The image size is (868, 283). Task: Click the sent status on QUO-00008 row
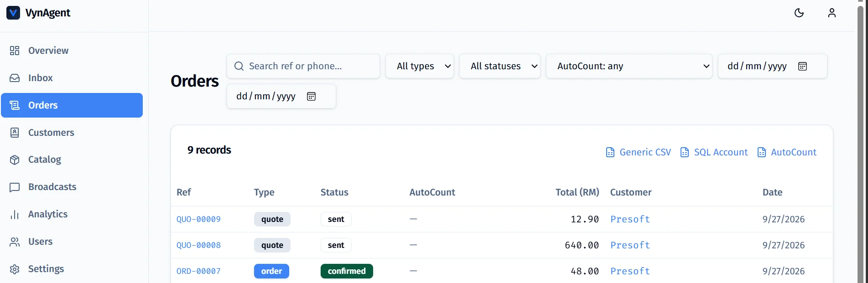coord(336,245)
